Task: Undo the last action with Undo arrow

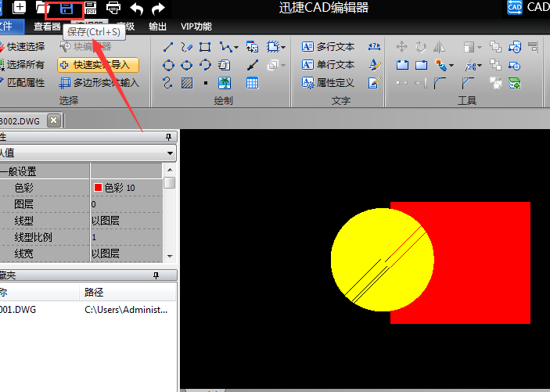Action: tap(136, 9)
